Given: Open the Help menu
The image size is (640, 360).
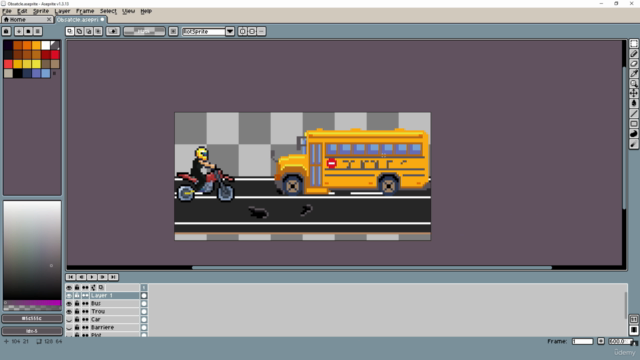Looking at the screenshot, I should pos(146,11).
